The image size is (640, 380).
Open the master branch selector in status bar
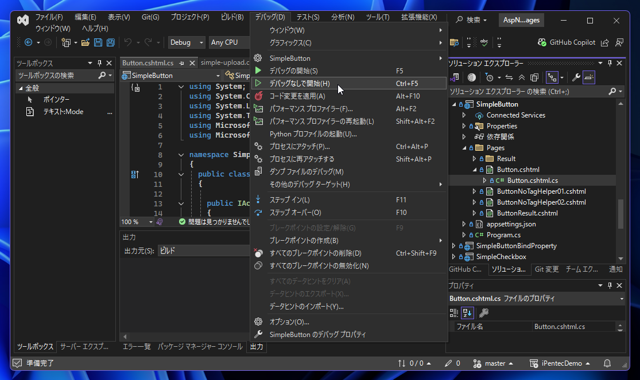tap(493, 363)
